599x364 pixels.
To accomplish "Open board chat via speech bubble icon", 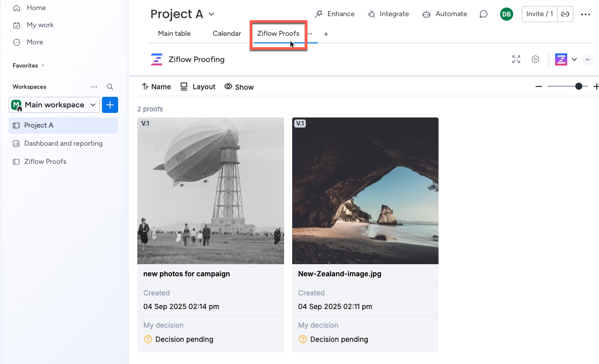I will click(x=483, y=14).
